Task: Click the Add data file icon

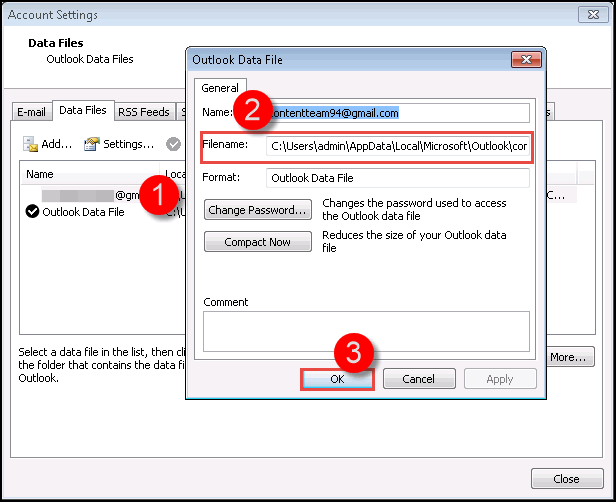Action: tap(30, 144)
